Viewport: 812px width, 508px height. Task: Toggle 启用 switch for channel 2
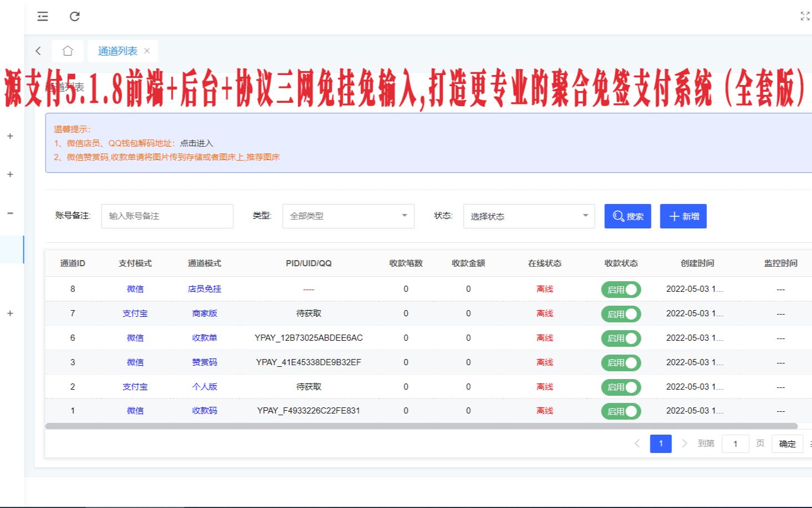click(621, 387)
